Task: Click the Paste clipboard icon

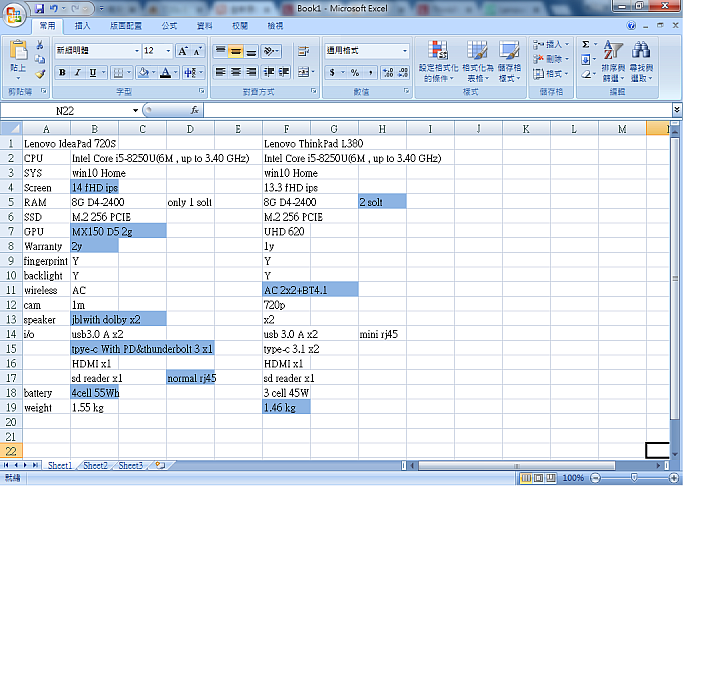Action: [18, 50]
